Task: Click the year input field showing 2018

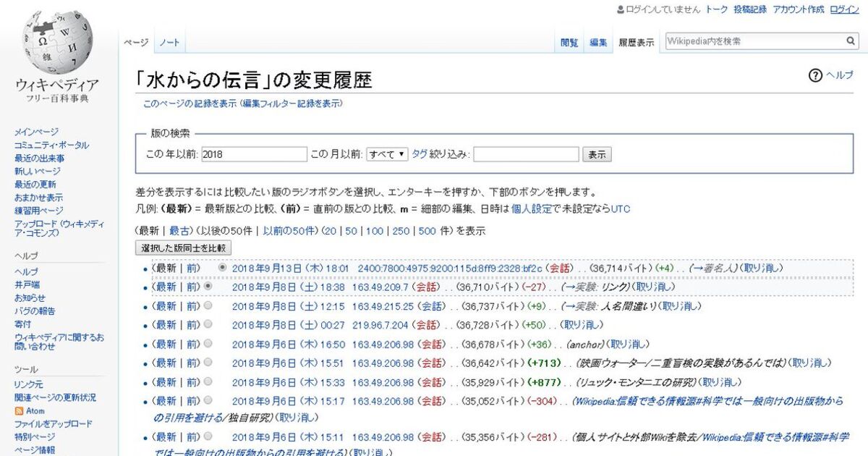Action: 254,154
